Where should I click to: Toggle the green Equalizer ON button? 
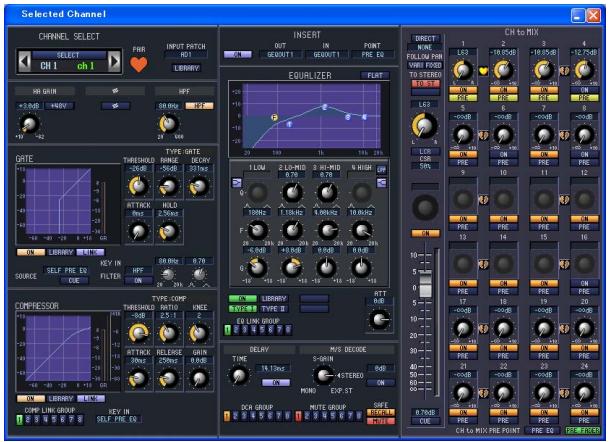[242, 299]
